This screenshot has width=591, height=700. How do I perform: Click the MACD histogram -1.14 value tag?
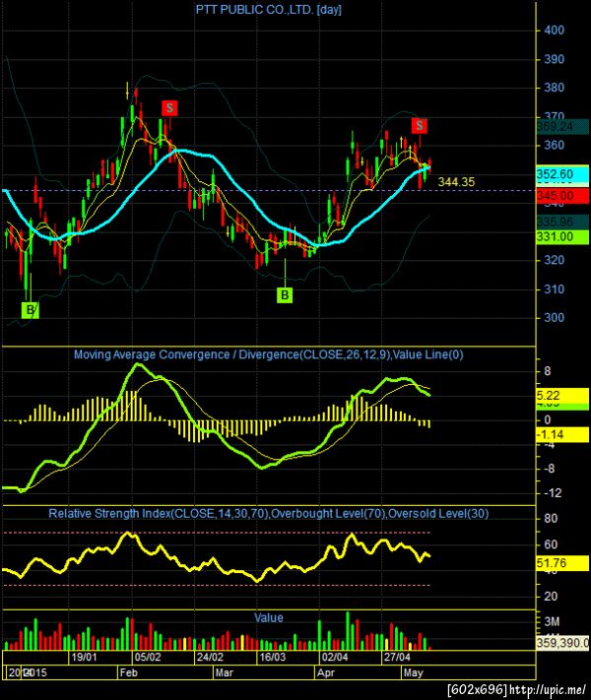click(x=562, y=434)
